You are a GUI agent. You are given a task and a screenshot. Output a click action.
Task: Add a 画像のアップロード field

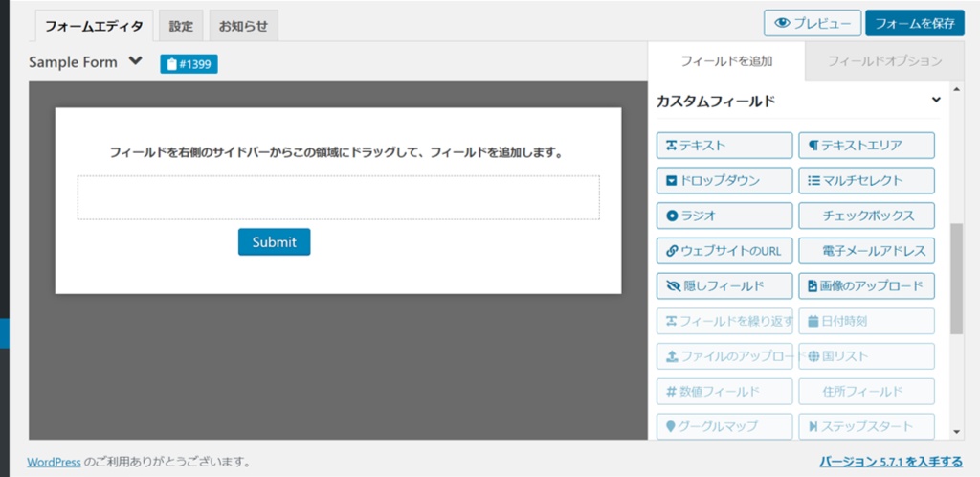(x=866, y=285)
